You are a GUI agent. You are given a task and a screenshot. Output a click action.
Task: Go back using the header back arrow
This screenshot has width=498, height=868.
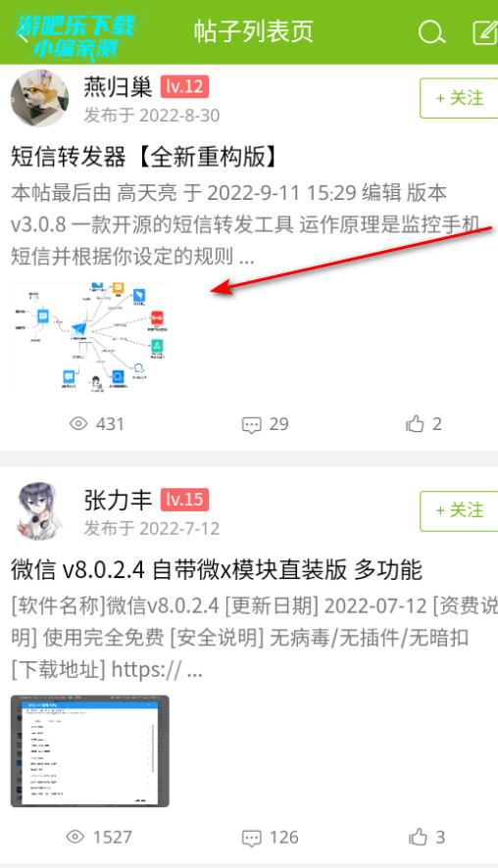tap(24, 34)
